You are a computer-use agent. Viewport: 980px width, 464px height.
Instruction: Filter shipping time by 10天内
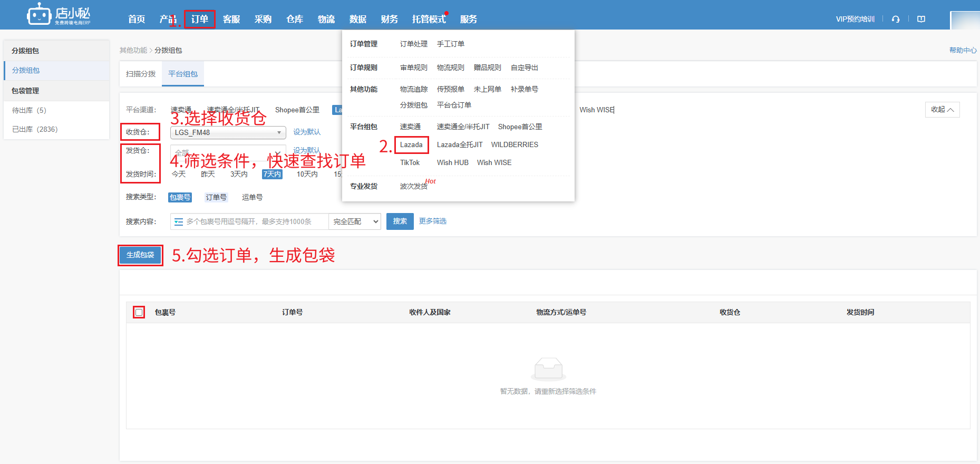[x=307, y=174]
